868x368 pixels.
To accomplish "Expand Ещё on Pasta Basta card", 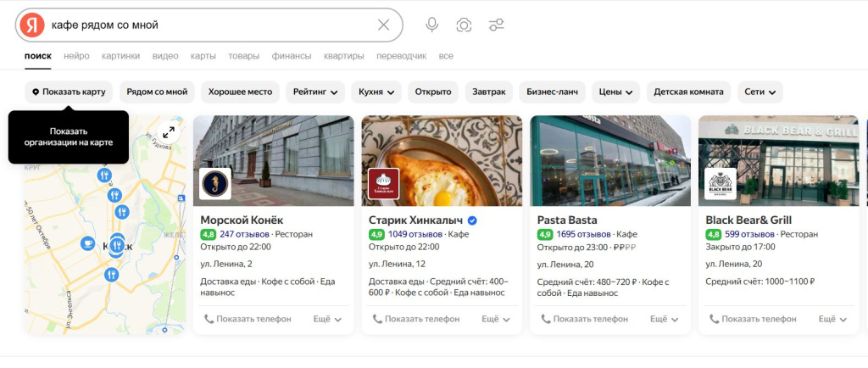I will coord(664,320).
